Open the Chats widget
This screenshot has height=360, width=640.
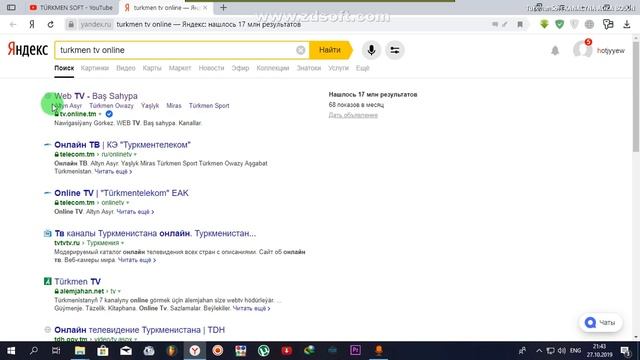pyautogui.click(x=600, y=322)
